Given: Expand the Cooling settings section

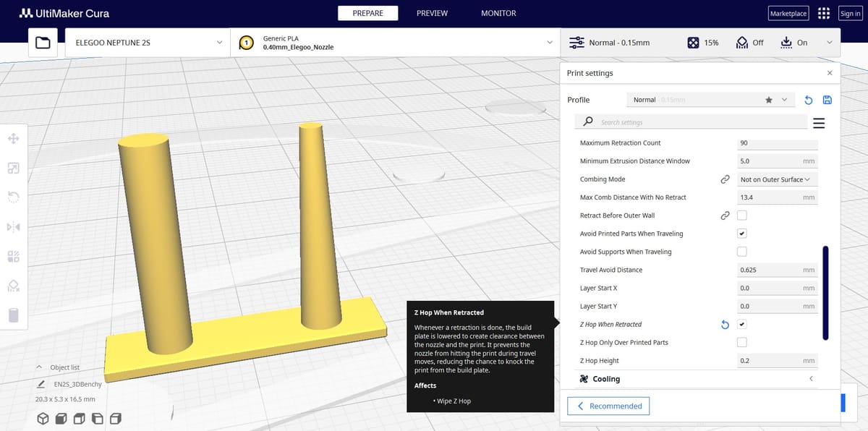Looking at the screenshot, I should (699, 379).
